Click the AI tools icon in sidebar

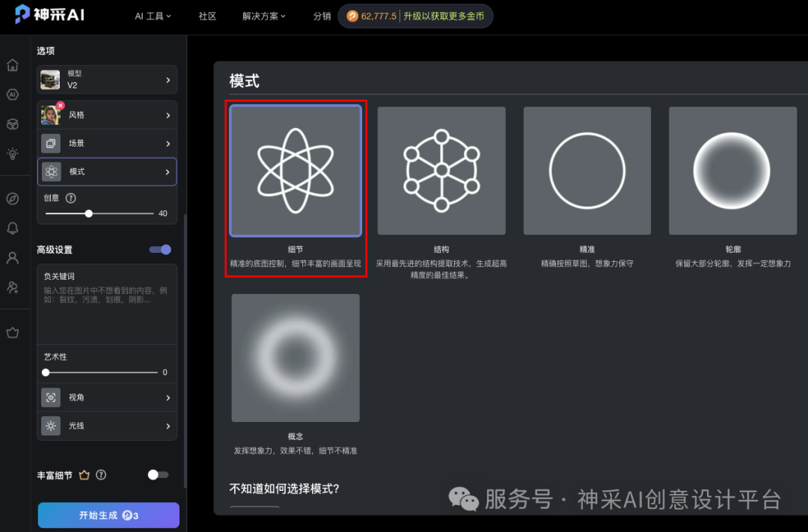13,95
